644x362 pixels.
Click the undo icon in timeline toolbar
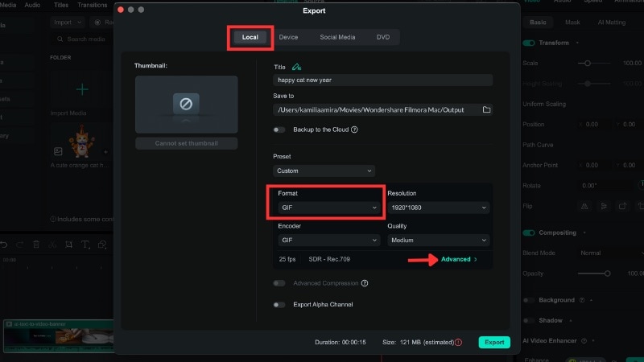pos(4,245)
